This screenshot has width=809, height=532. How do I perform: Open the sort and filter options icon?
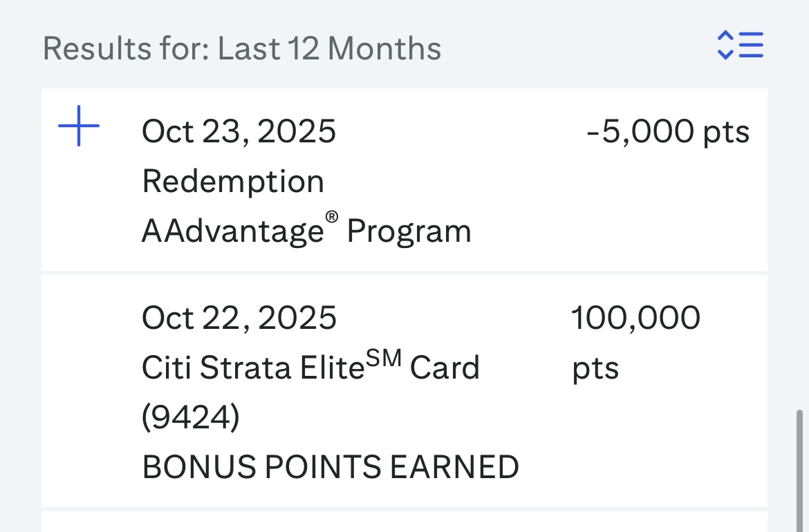(740, 46)
